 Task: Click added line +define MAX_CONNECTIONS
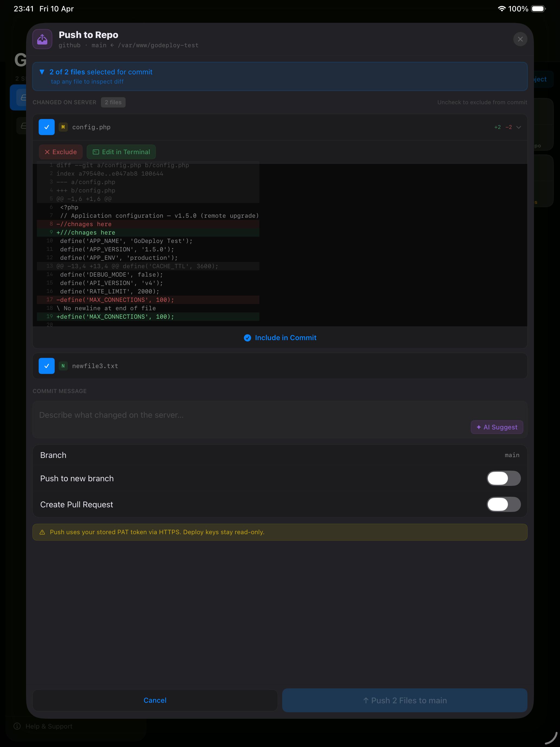[x=148, y=316]
